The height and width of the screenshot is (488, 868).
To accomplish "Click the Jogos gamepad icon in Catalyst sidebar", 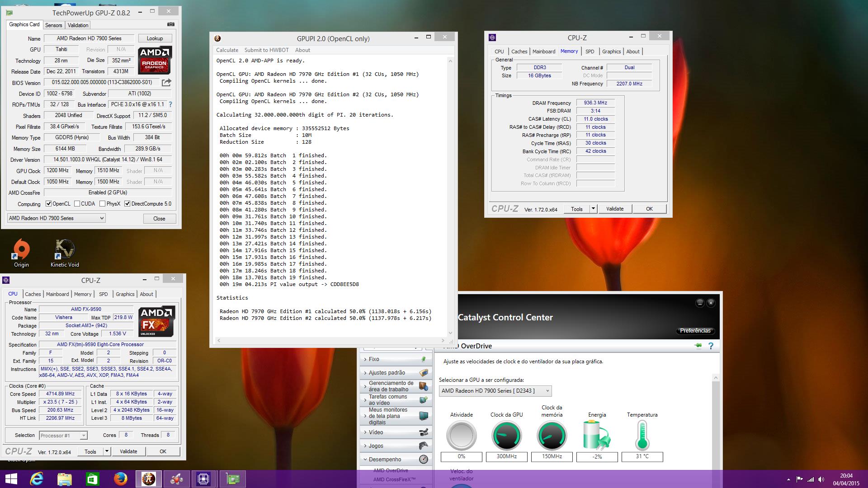I will pyautogui.click(x=424, y=446).
